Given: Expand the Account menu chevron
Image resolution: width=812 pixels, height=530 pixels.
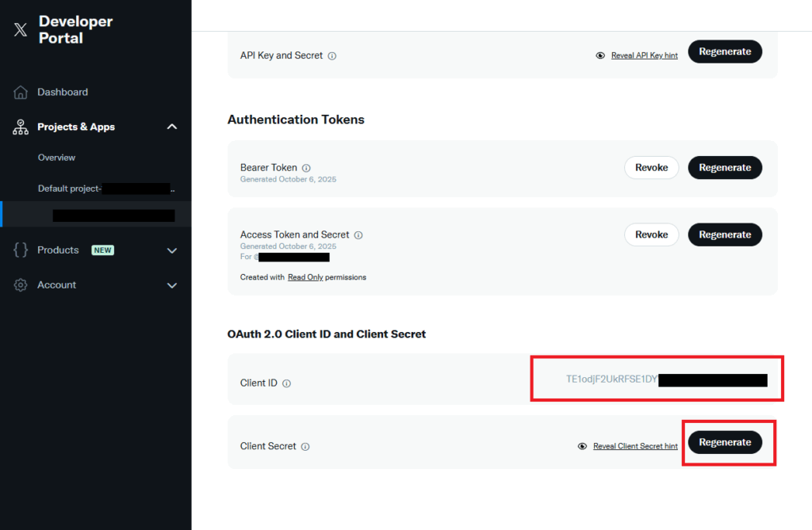Looking at the screenshot, I should click(x=172, y=285).
